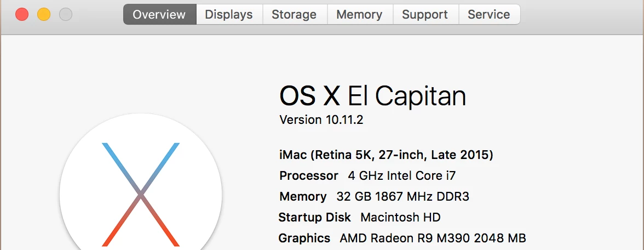Select the iMac Retina 5K model line

click(x=386, y=155)
